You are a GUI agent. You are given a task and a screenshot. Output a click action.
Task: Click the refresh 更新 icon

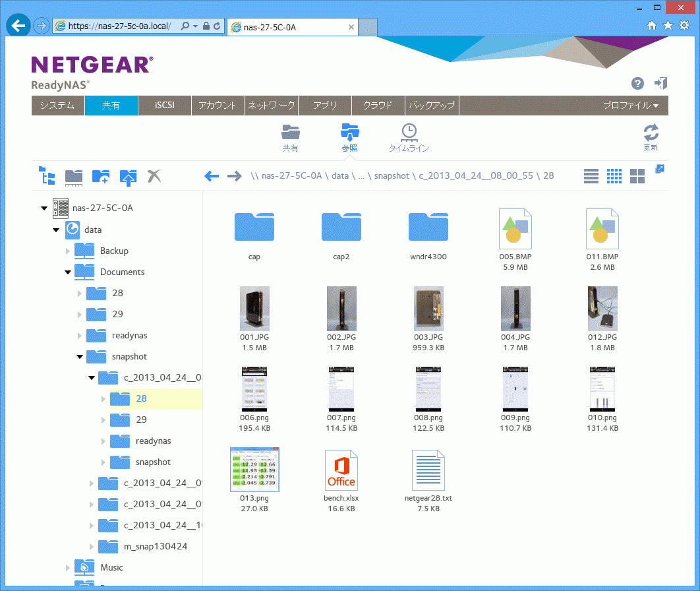[x=651, y=135]
